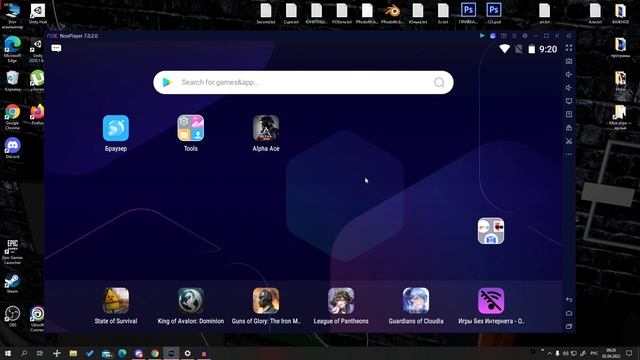Open the menu lines icon in Nox title bar
Screen dimensions: 640x360
[514, 36]
